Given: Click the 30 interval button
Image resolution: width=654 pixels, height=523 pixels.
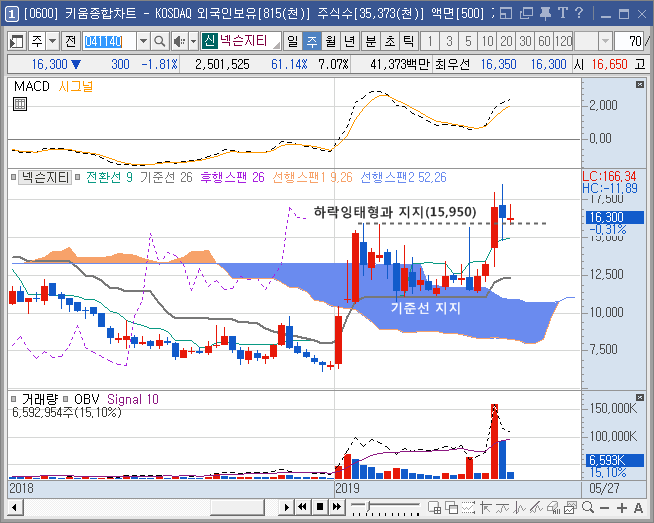Looking at the screenshot, I should pyautogui.click(x=525, y=41).
